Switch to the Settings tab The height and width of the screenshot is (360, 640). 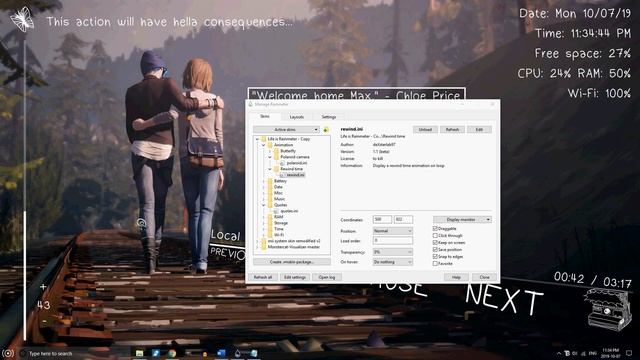point(329,117)
